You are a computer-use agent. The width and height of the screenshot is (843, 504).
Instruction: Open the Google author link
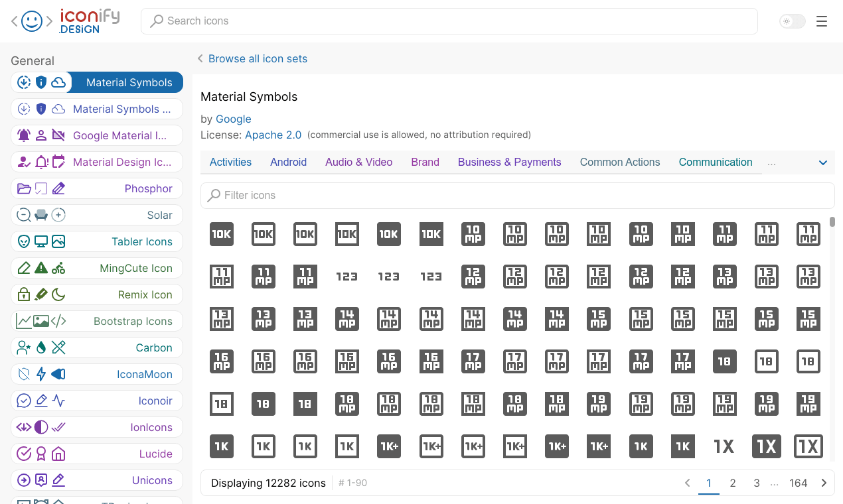coord(233,119)
